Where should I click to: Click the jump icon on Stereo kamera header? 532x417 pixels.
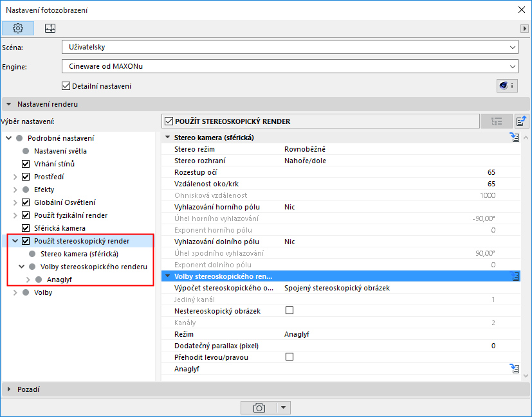tap(515, 138)
